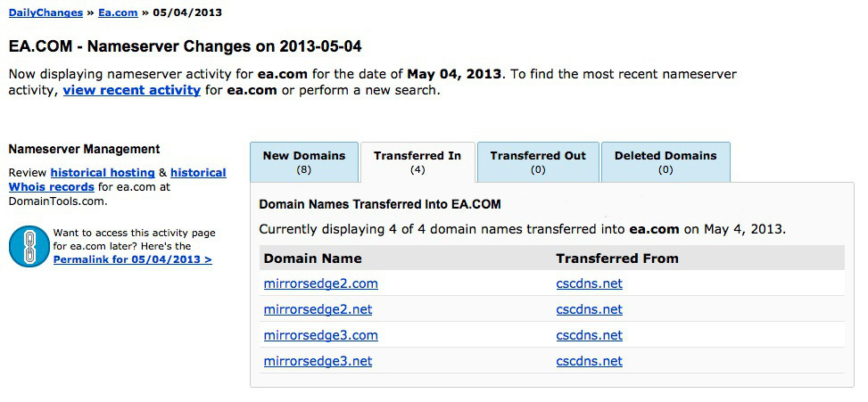
Task: Open the historical hosting link
Action: 103,173
